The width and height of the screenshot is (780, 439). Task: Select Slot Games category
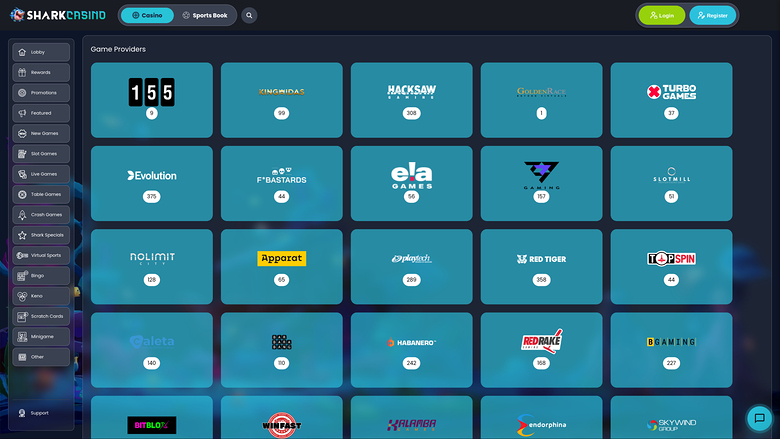tap(41, 154)
